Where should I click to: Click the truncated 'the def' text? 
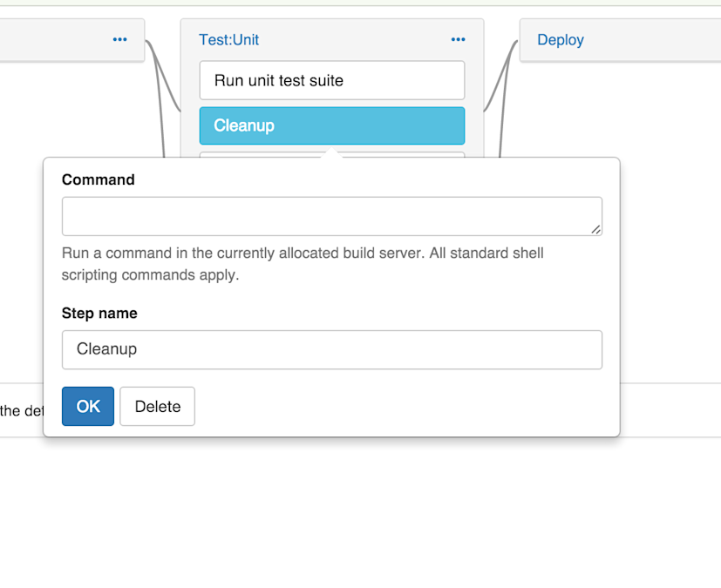point(22,410)
